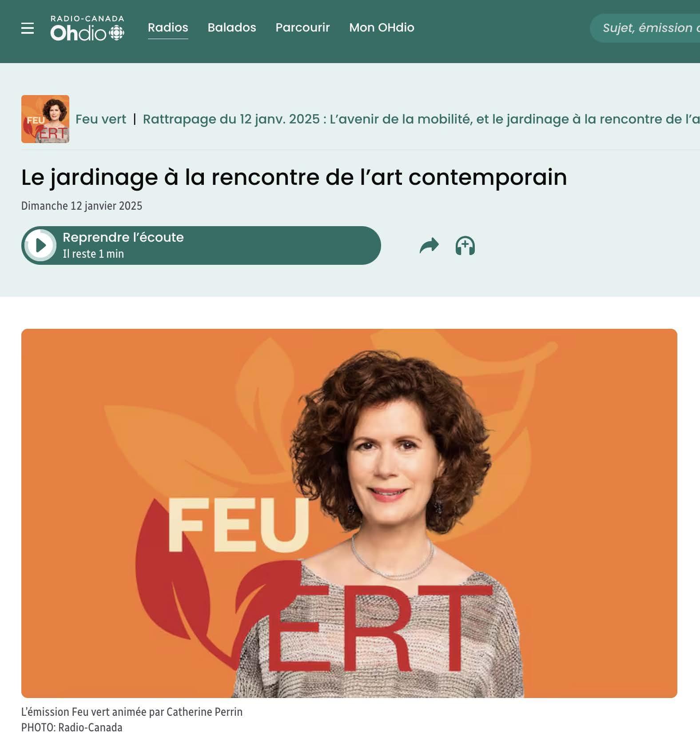Focus the Sujet, émission search field
The height and width of the screenshot is (742, 700).
coord(645,28)
